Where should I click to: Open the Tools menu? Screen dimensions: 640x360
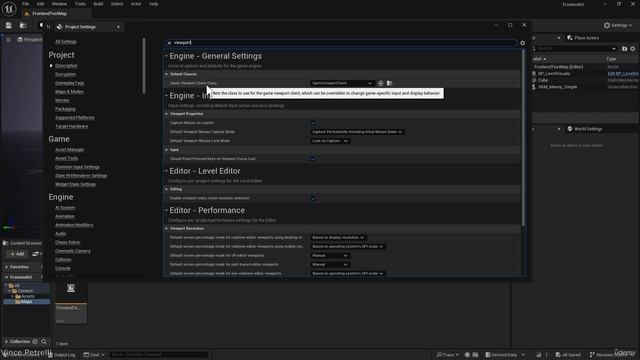point(80,4)
